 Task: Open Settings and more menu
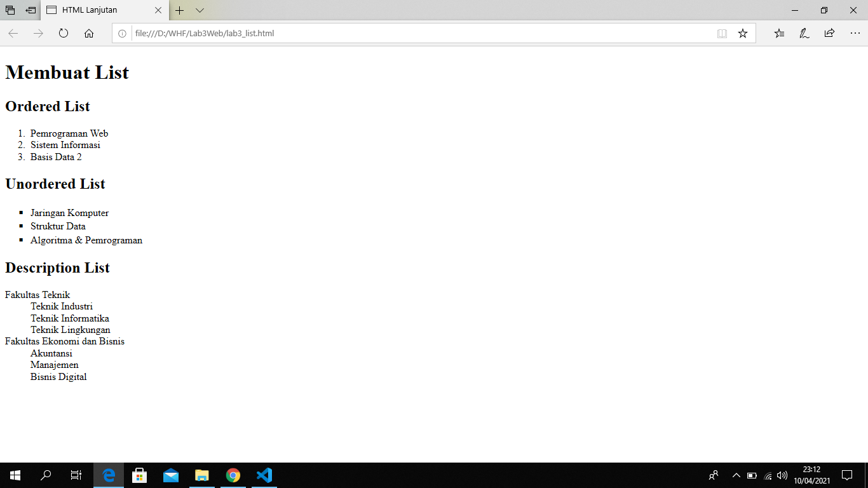coord(855,34)
